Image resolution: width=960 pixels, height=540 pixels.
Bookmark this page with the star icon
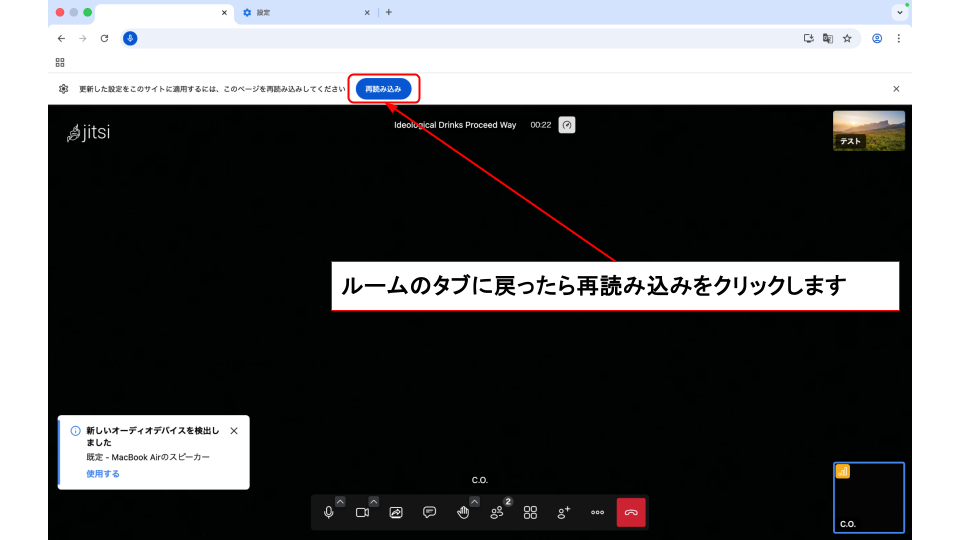847,38
